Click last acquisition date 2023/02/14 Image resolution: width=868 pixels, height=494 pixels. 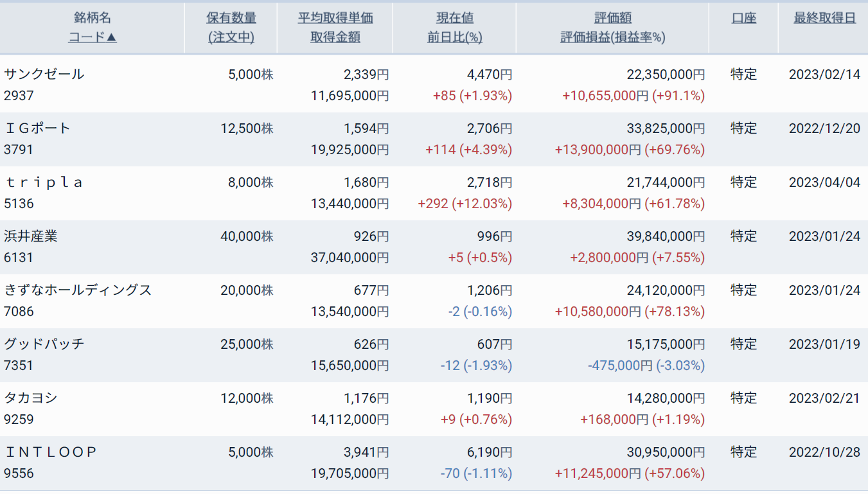(824, 74)
